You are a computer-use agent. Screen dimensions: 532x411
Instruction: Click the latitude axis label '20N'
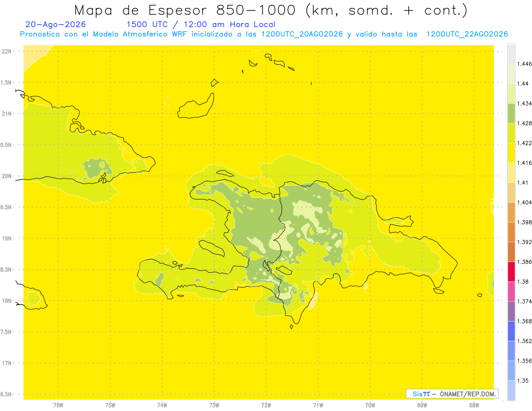(x=7, y=176)
